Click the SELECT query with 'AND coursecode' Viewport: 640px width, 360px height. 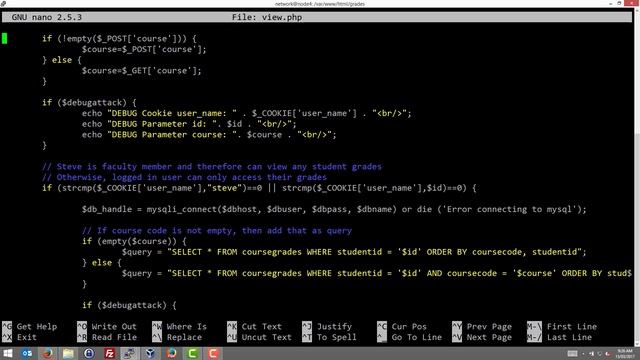[376, 273]
